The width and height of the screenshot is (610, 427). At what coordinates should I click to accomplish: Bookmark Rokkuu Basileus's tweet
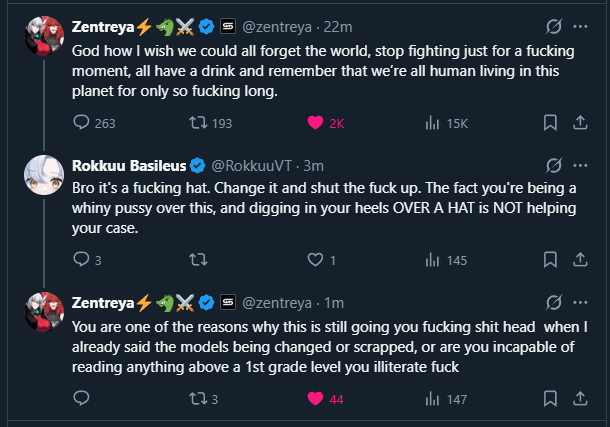[549, 260]
